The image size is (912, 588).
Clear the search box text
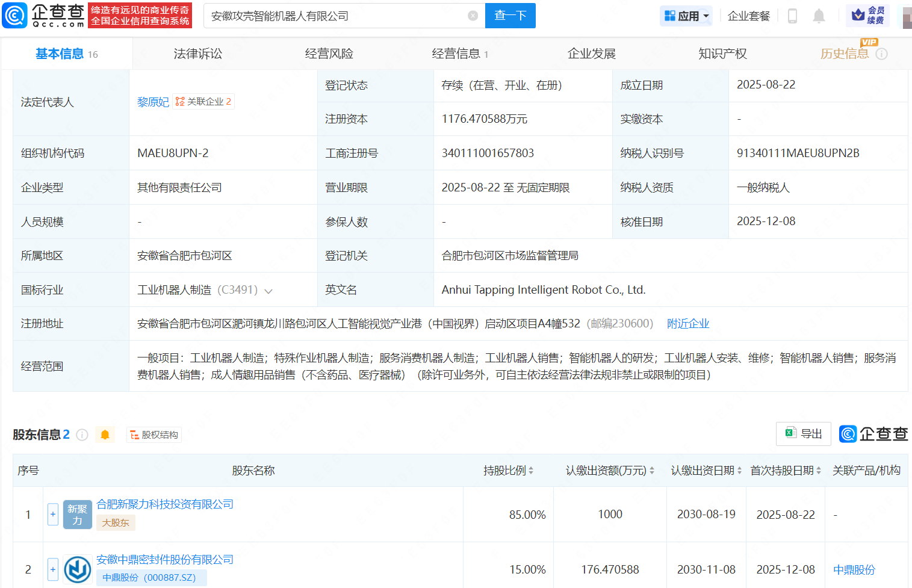tap(473, 16)
